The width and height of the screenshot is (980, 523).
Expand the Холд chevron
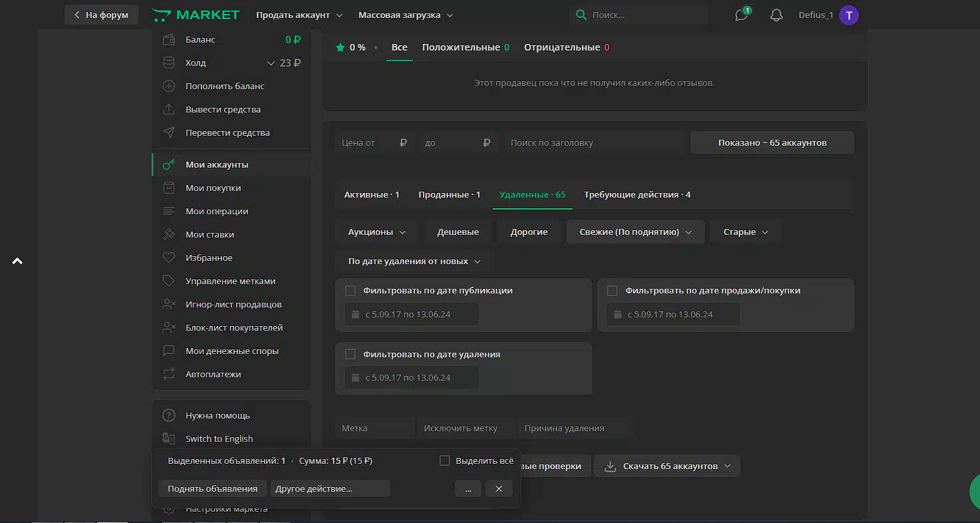coord(271,63)
